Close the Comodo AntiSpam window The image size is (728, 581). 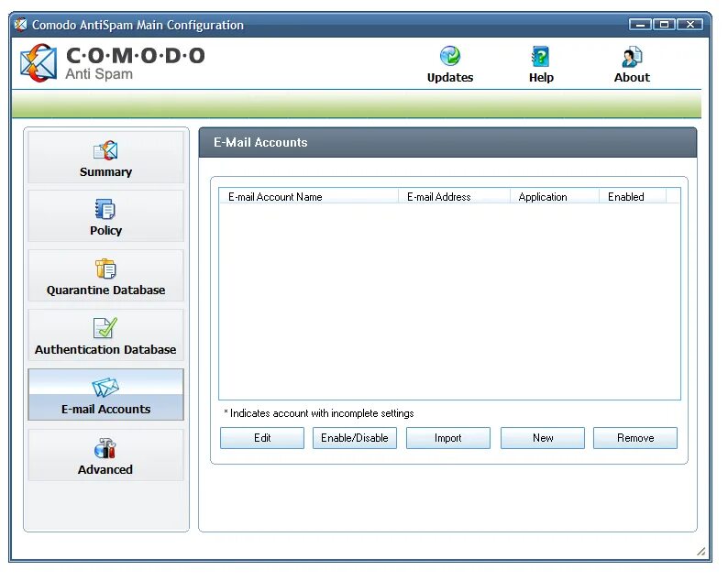tap(690, 25)
